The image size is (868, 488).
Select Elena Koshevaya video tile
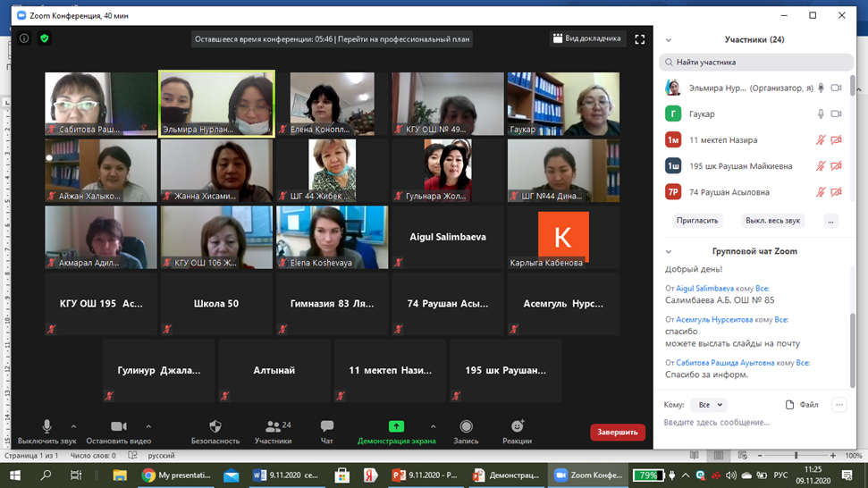333,237
